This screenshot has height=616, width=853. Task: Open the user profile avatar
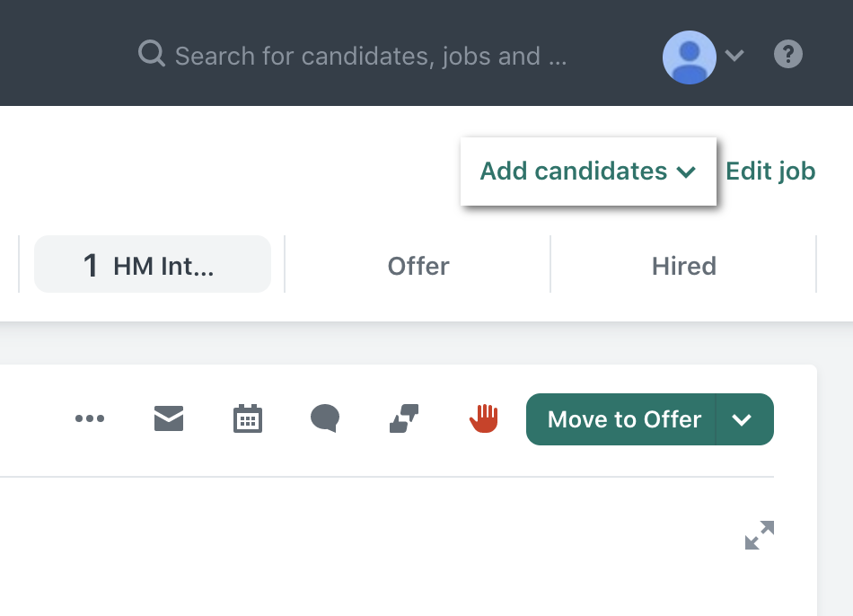pyautogui.click(x=689, y=57)
